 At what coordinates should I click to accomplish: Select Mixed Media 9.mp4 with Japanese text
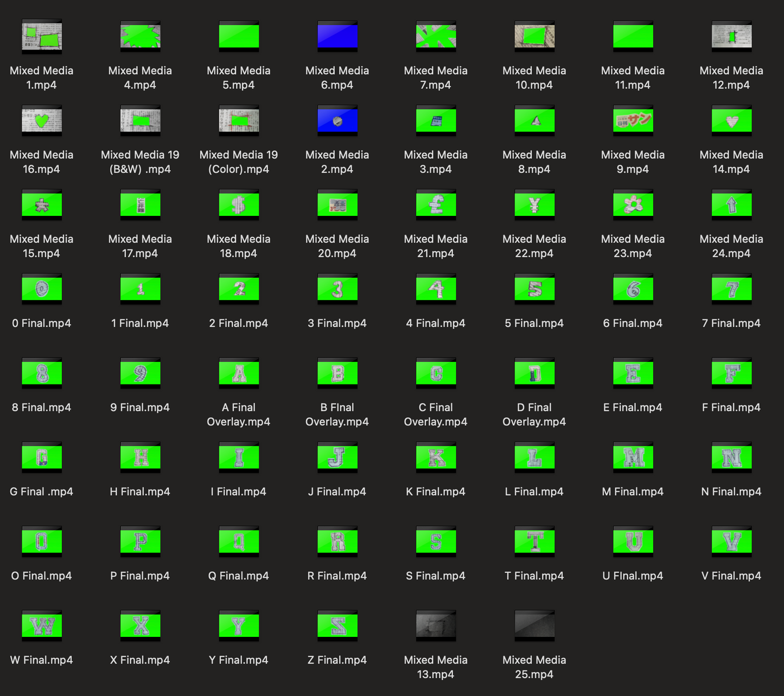click(633, 120)
